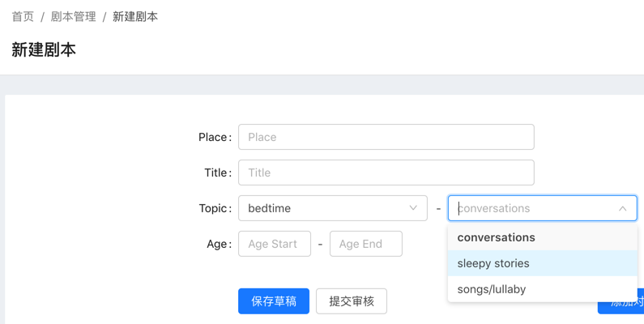The height and width of the screenshot is (324, 644).
Task: Click into the Title text field
Action: pyautogui.click(x=386, y=173)
